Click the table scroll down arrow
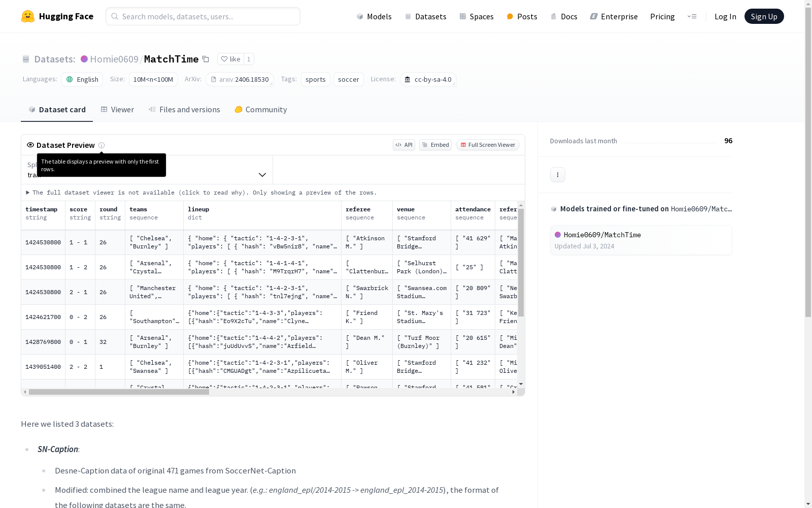This screenshot has height=508, width=812. (521, 385)
